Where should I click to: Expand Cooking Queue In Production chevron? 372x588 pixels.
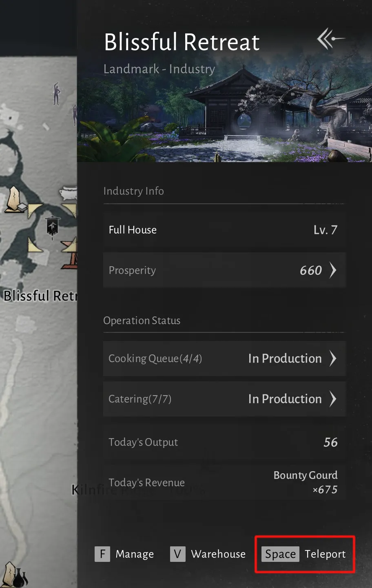coord(333,358)
